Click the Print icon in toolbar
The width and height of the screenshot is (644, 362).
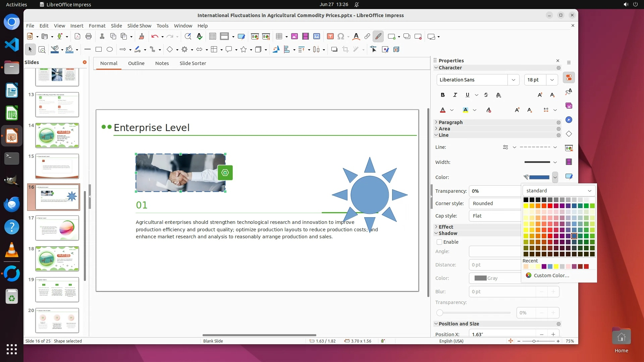(89, 37)
